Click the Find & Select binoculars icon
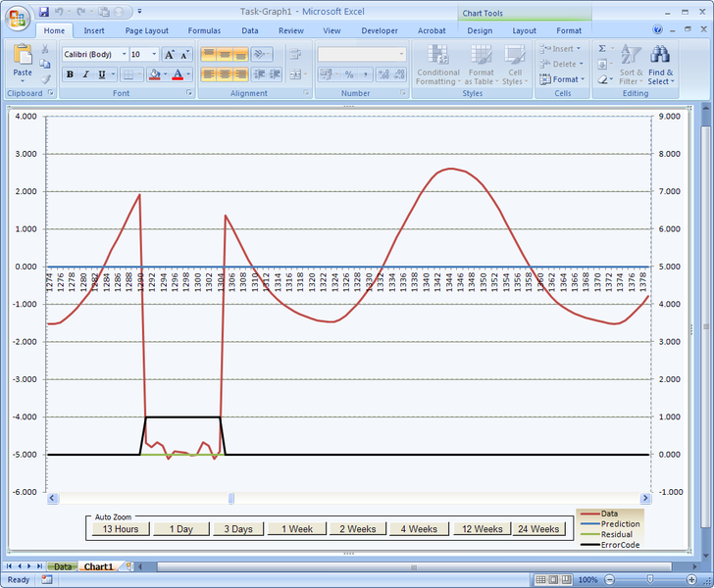 [660, 55]
